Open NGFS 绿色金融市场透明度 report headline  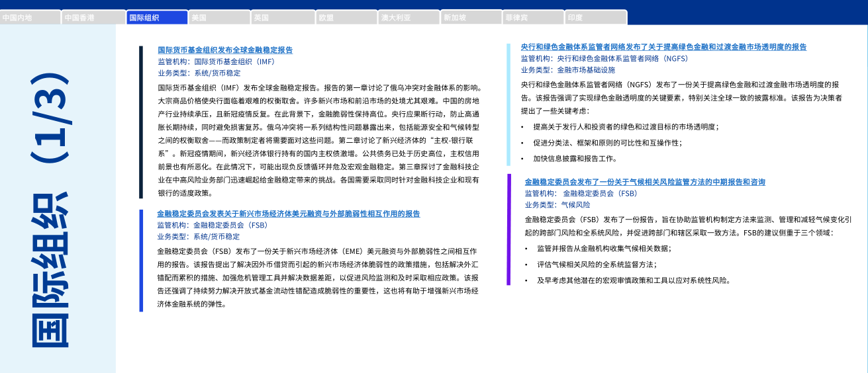pyautogui.click(x=663, y=47)
